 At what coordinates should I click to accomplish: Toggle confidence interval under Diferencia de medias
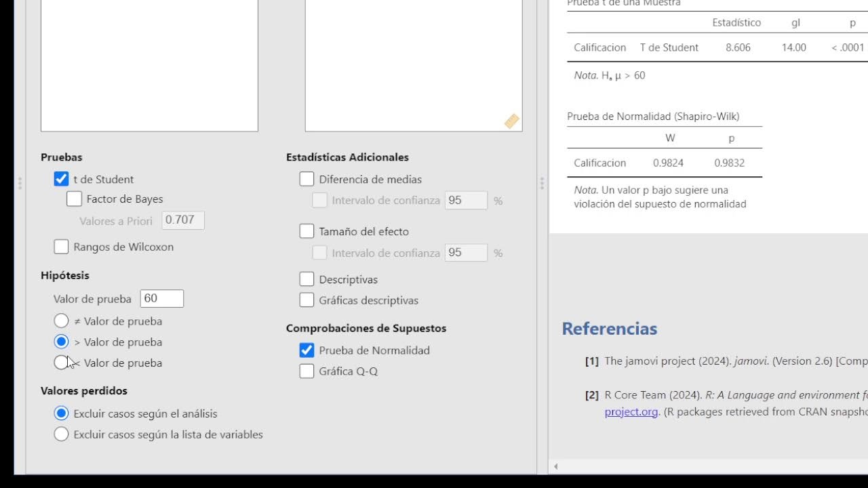tap(319, 200)
